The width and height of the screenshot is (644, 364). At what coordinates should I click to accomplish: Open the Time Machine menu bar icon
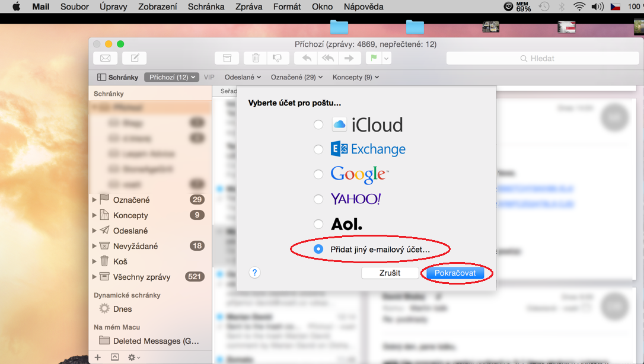point(544,7)
